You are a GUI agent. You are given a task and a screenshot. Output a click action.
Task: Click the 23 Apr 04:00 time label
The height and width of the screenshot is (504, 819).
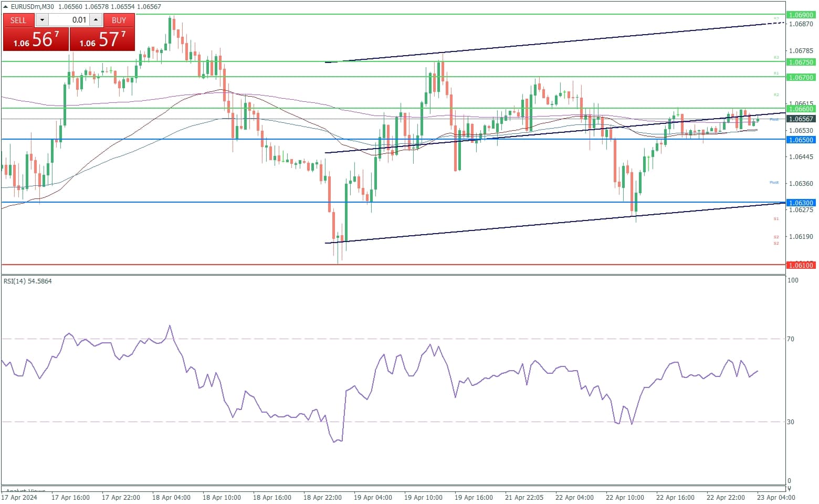click(776, 498)
